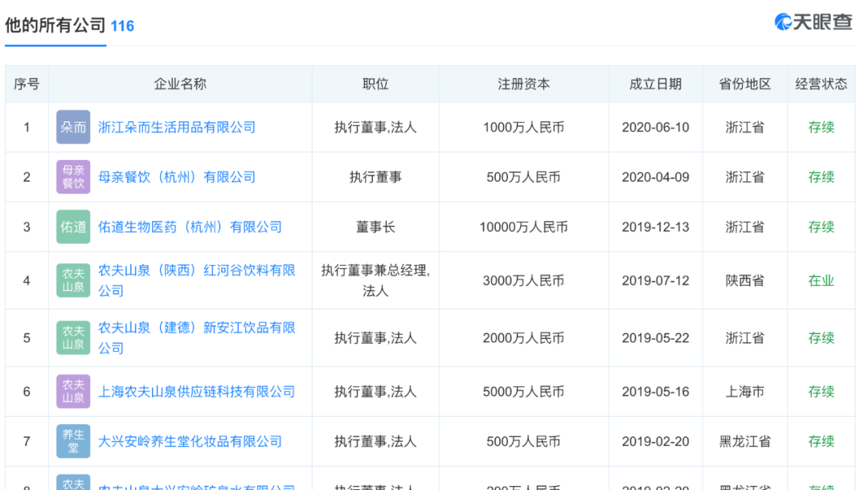Click date 2019-07-12
The image size is (868, 490).
[x=656, y=280]
